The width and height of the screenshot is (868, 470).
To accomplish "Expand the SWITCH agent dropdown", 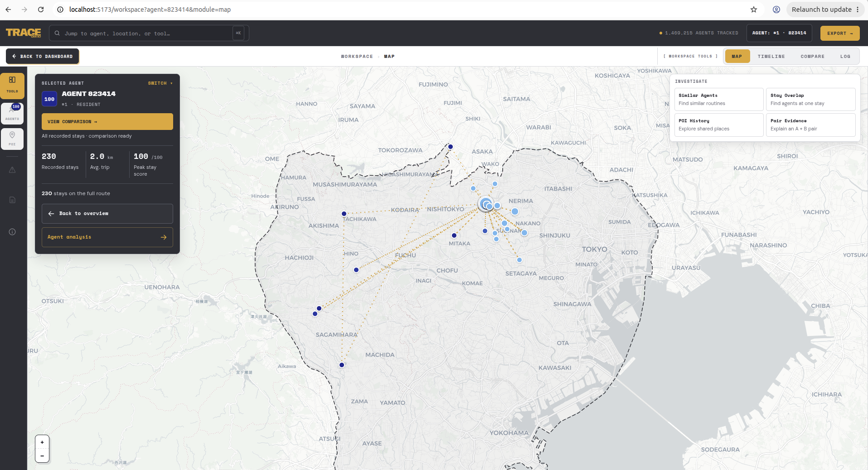I will point(160,83).
